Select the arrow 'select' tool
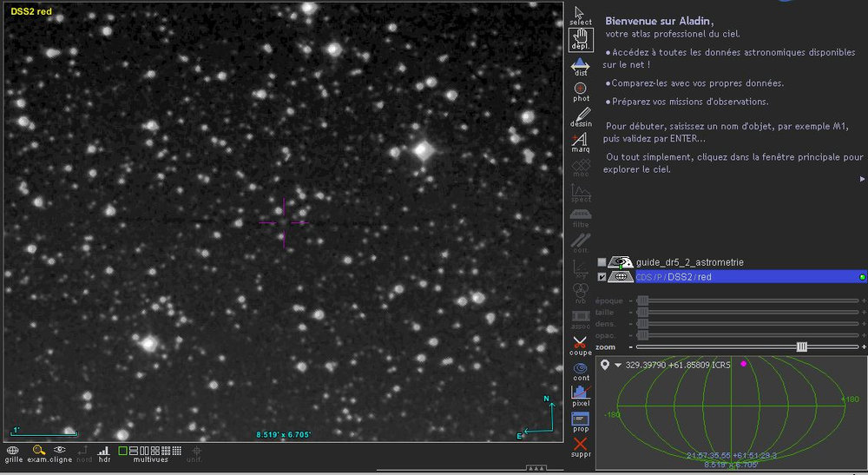Image resolution: width=868 pixels, height=475 pixels. pos(580,16)
